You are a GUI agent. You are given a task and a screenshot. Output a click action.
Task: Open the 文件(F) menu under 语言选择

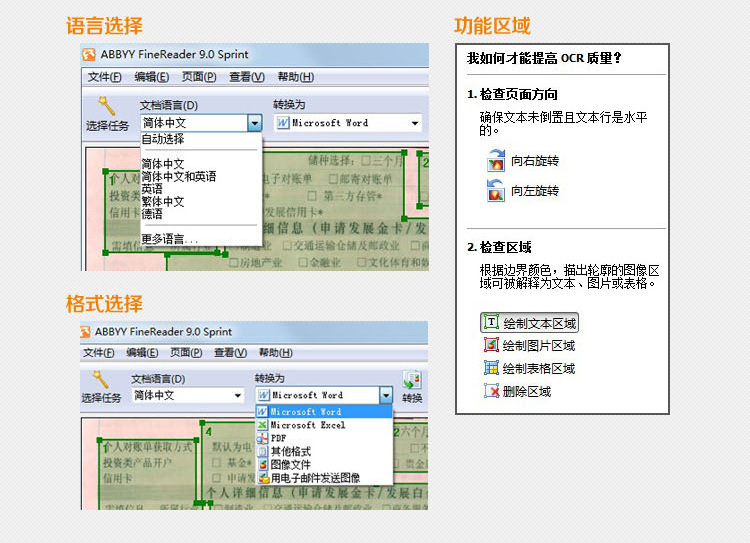click(104, 77)
